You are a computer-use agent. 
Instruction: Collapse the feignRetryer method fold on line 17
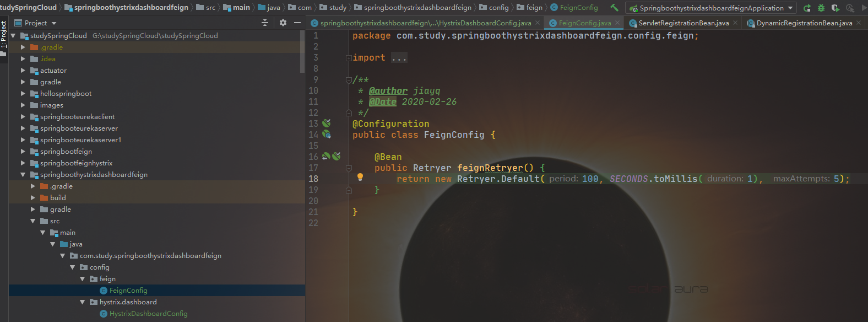coord(349,168)
